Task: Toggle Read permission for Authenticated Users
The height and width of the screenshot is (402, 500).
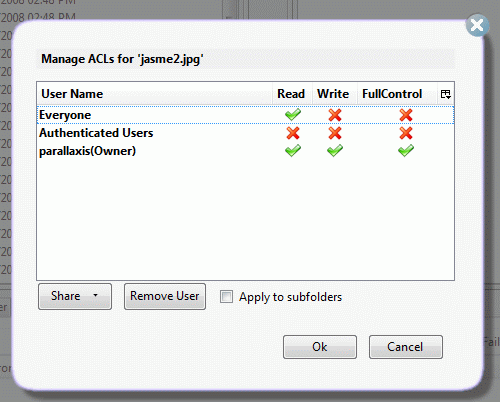Action: point(293,133)
